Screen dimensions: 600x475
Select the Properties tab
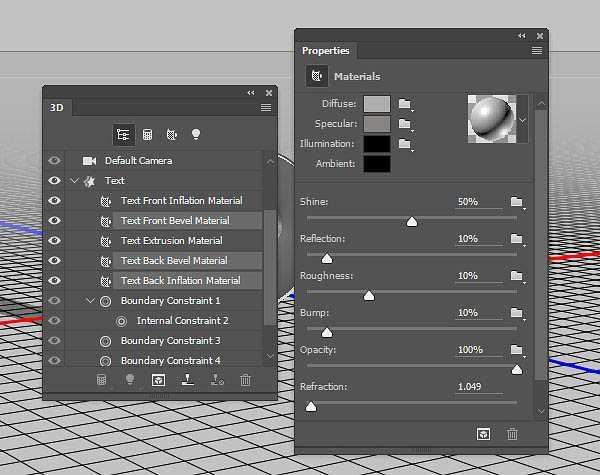[326, 51]
